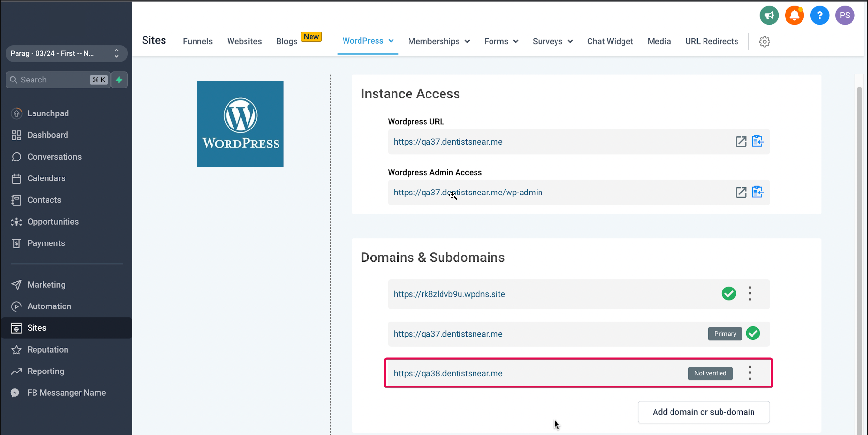The width and height of the screenshot is (868, 435).
Task: Open https://qa37.dentistsnear.me Wordpress URL link
Action: (x=448, y=142)
